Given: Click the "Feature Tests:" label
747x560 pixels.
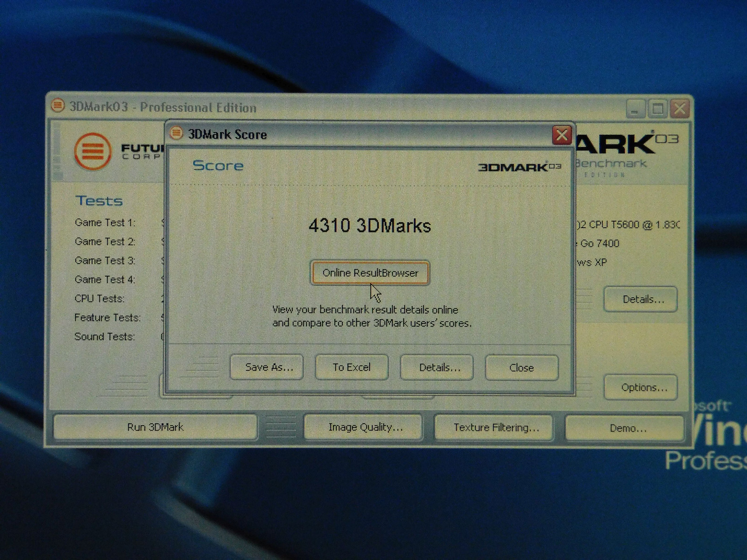Looking at the screenshot, I should coord(107,318).
